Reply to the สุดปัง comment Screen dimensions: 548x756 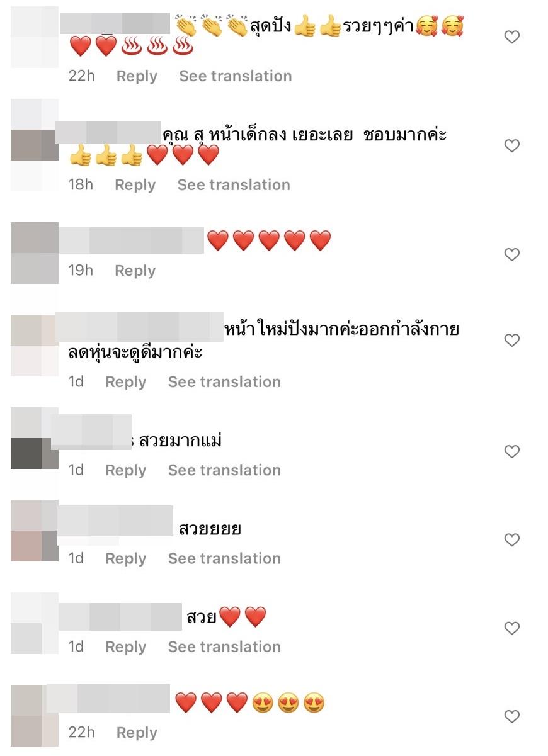[137, 76]
